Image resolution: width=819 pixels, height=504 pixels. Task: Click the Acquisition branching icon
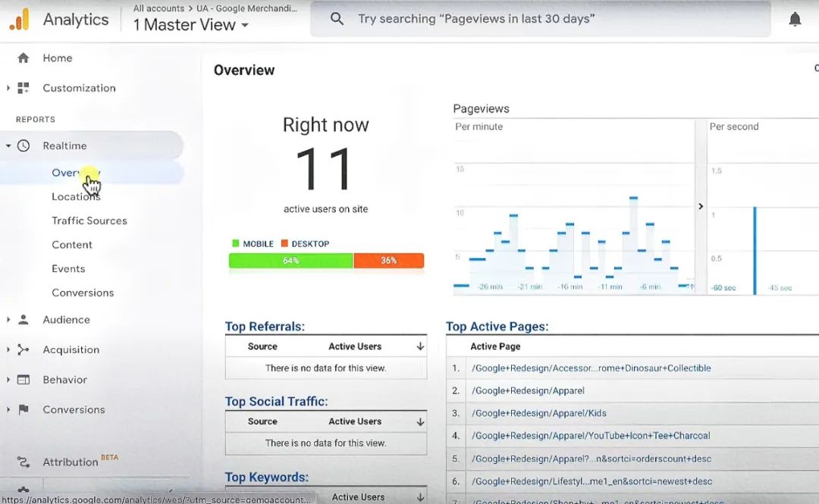coord(23,349)
